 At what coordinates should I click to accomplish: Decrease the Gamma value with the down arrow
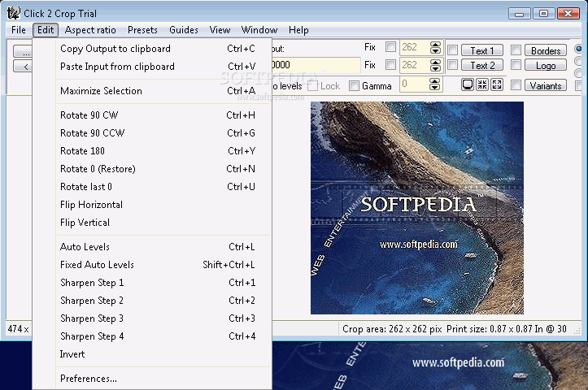434,87
